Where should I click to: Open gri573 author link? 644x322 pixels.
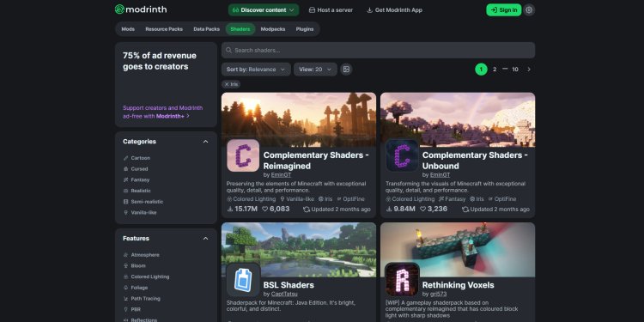[438, 294]
